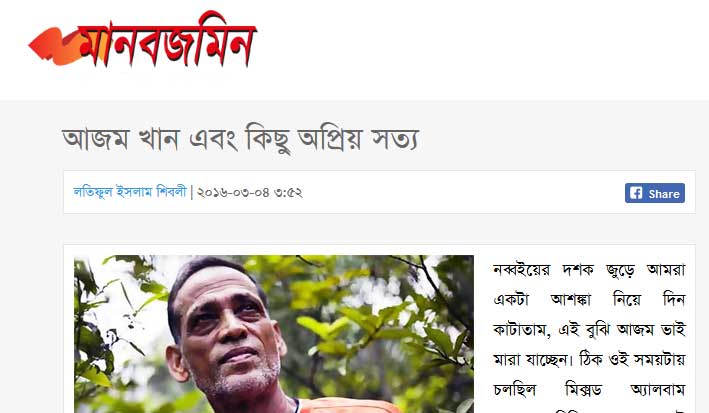709x413 pixels.
Task: Click the Share button label
Action: [x=664, y=194]
